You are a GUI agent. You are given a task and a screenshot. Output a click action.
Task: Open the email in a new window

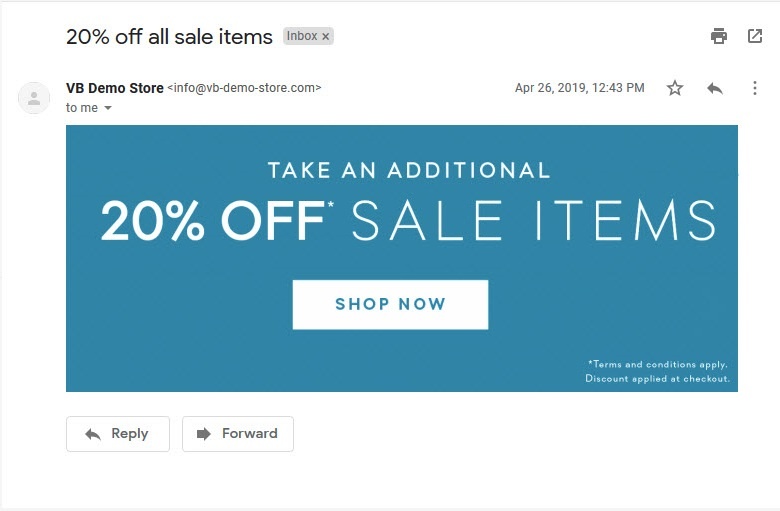tap(755, 37)
